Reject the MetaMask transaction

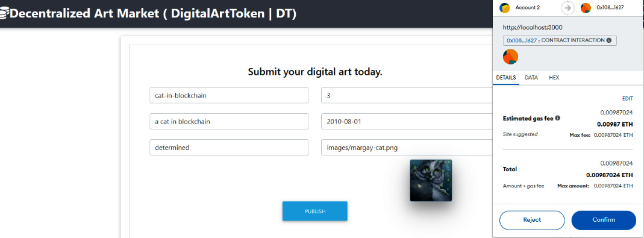[x=532, y=220]
